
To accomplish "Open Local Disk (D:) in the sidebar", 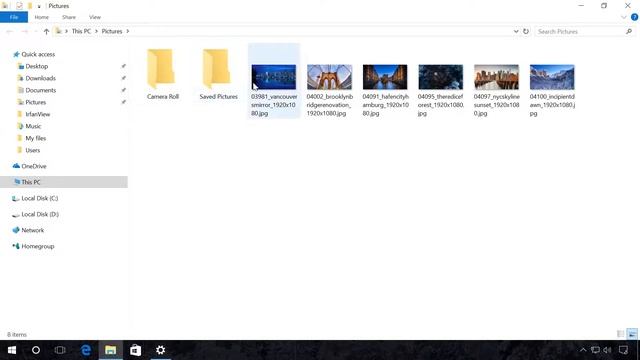I will (x=40, y=214).
